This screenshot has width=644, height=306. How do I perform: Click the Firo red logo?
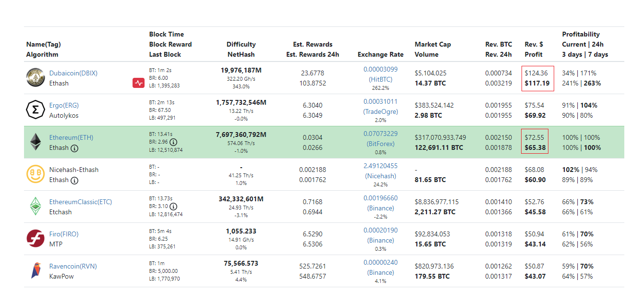click(35, 239)
